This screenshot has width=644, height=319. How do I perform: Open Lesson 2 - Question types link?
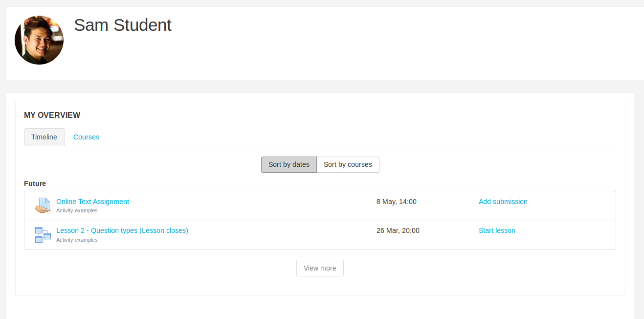pos(122,230)
